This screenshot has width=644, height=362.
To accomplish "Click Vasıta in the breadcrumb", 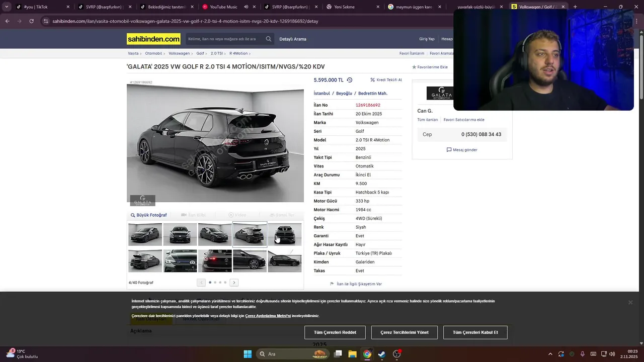I will (133, 53).
